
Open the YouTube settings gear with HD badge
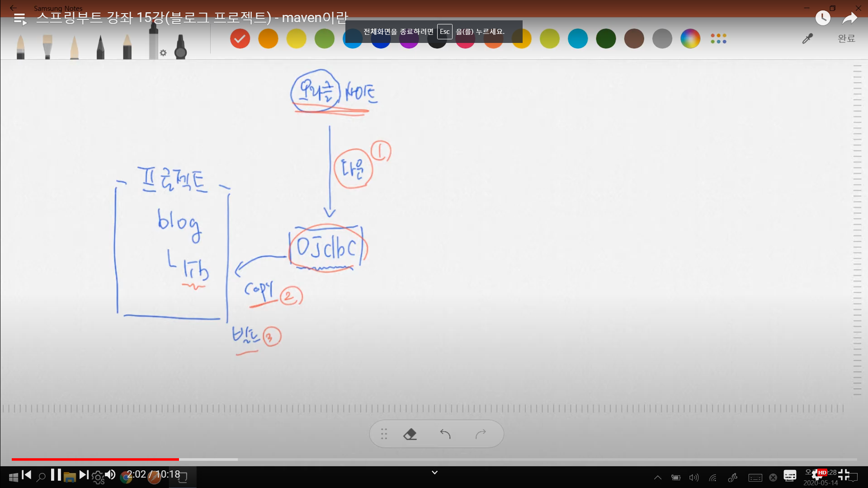pos(817,475)
